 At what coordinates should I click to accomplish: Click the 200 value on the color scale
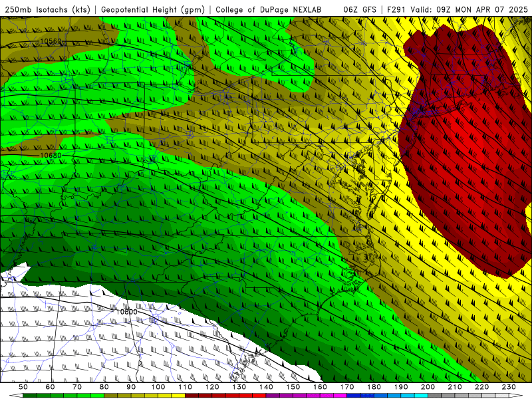pos(428,387)
